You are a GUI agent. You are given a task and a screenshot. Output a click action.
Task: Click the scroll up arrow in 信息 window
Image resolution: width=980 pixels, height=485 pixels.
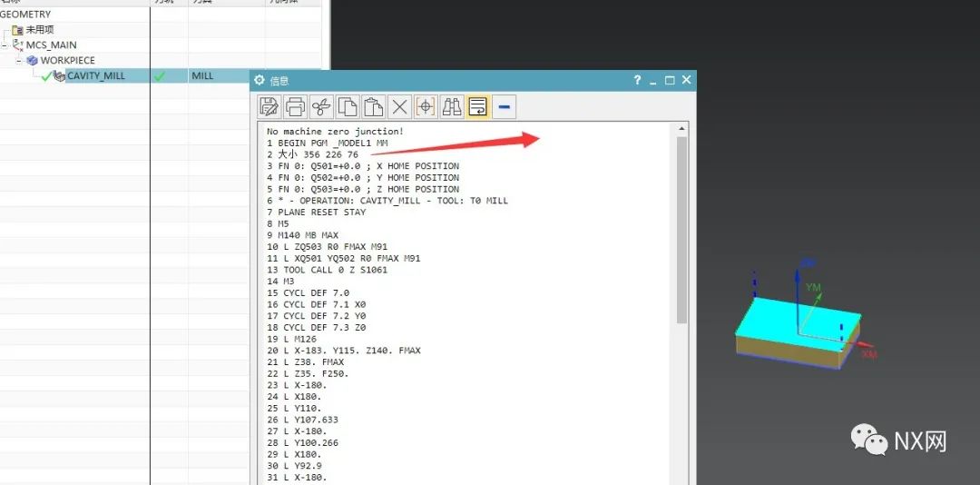[681, 128]
